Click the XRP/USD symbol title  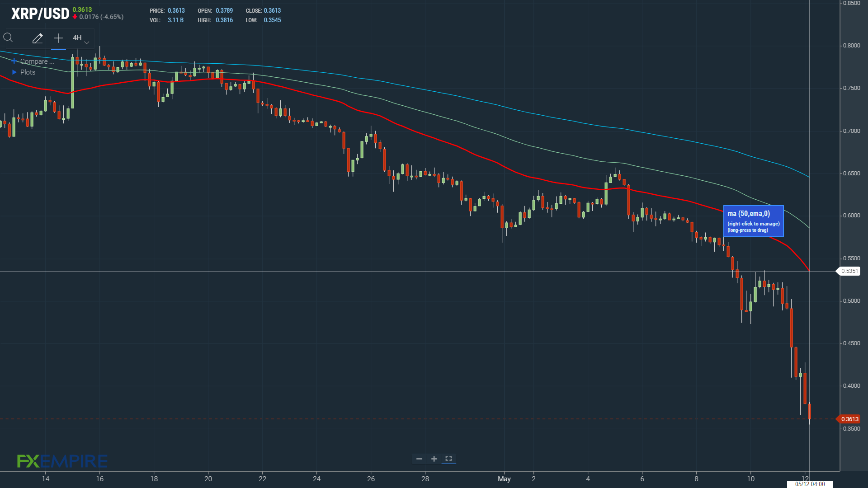40,14
